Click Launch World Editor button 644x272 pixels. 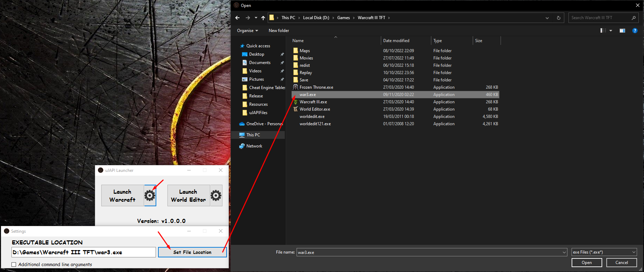tap(188, 195)
